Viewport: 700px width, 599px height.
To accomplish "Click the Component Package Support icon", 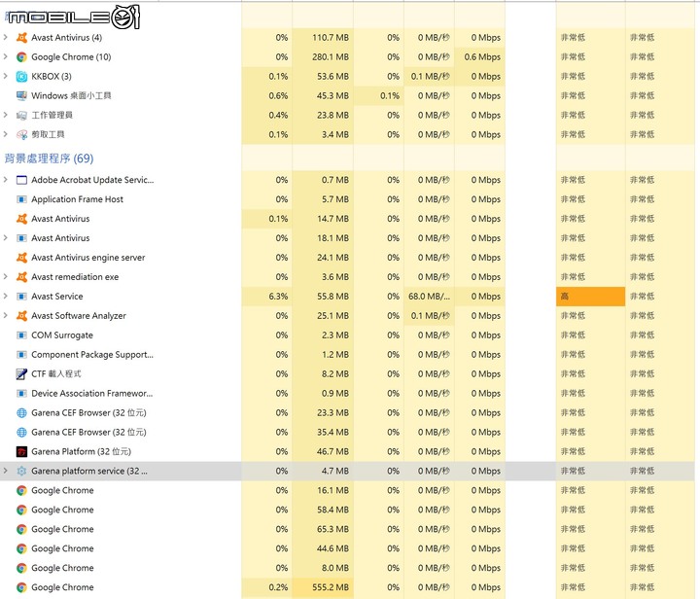I will pyautogui.click(x=21, y=354).
